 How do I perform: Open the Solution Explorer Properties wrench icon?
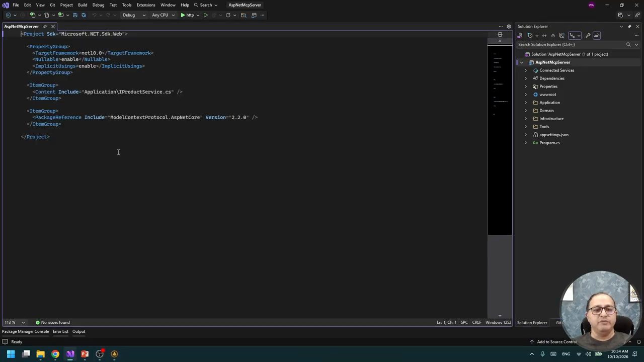[x=588, y=35]
